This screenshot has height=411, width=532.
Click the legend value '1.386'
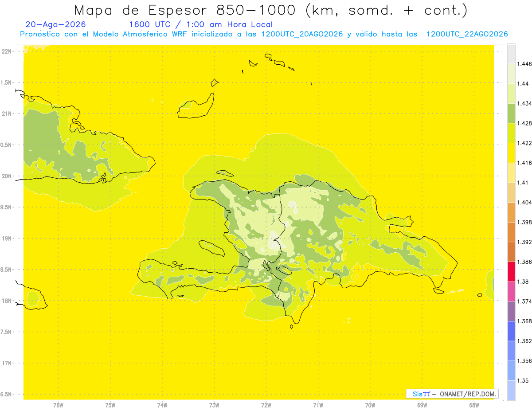pyautogui.click(x=525, y=262)
